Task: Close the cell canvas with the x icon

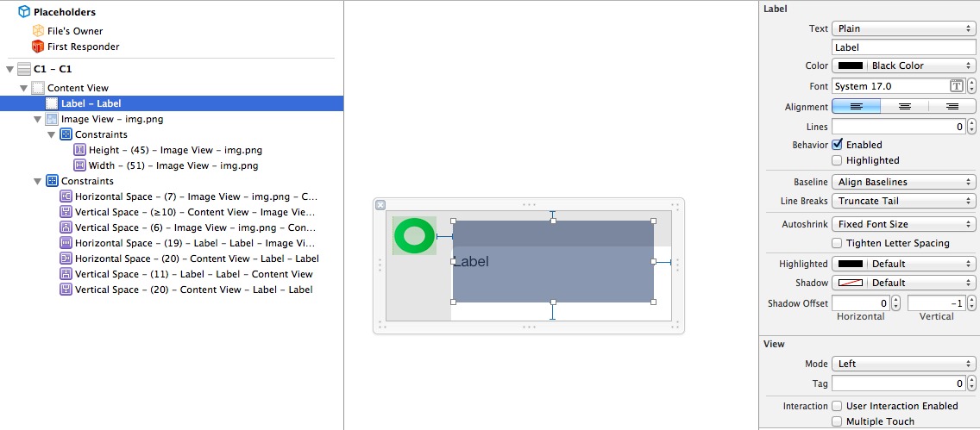Action: 381,205
